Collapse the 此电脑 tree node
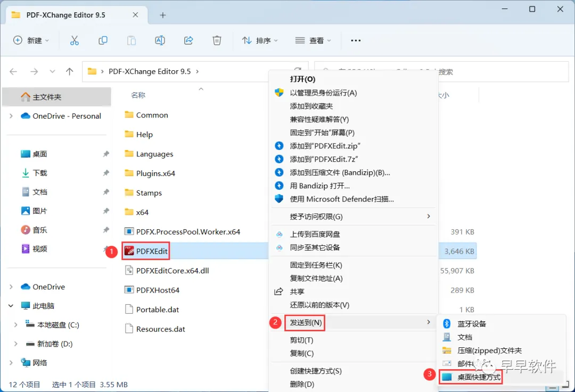 coord(11,306)
